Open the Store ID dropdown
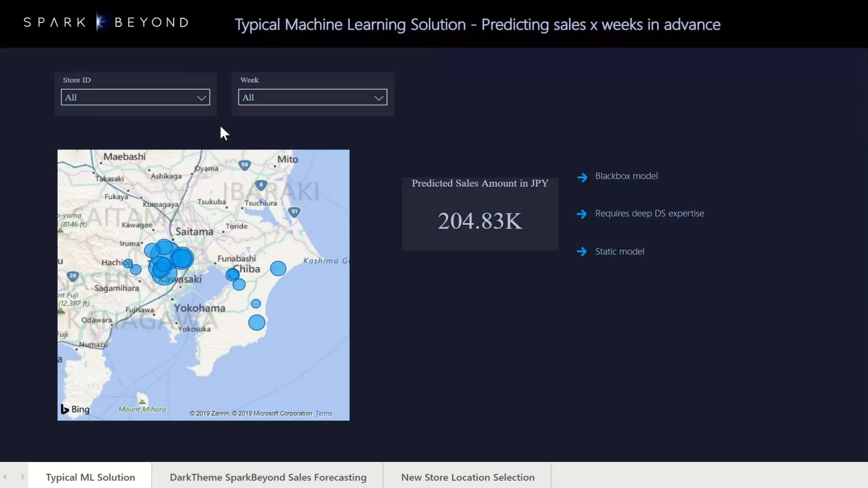The image size is (868, 488). [x=135, y=97]
